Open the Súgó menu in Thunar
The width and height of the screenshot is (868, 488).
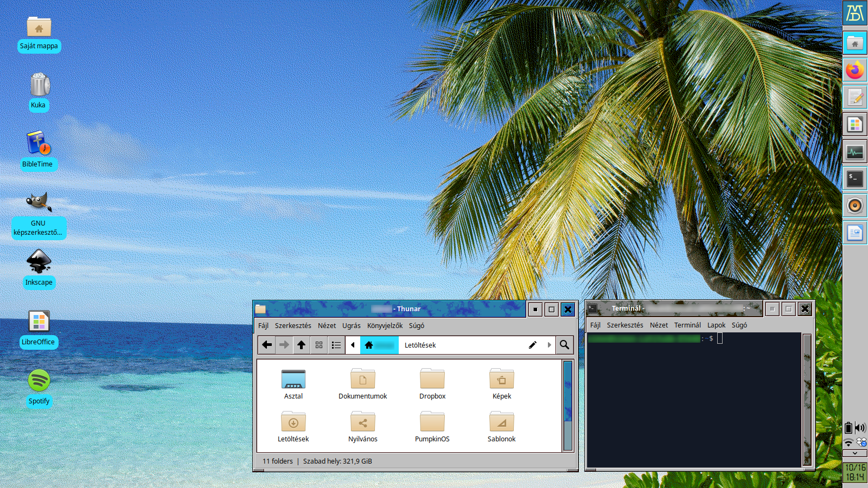click(x=417, y=325)
